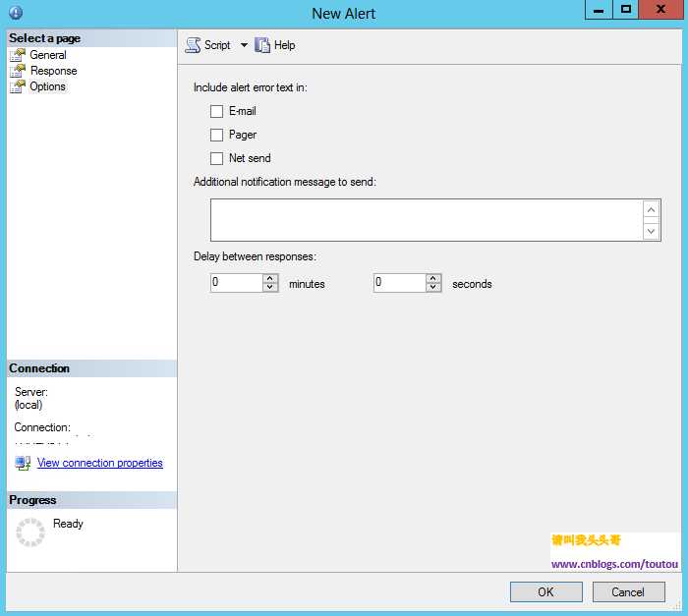Click the Cancel button

tap(628, 591)
